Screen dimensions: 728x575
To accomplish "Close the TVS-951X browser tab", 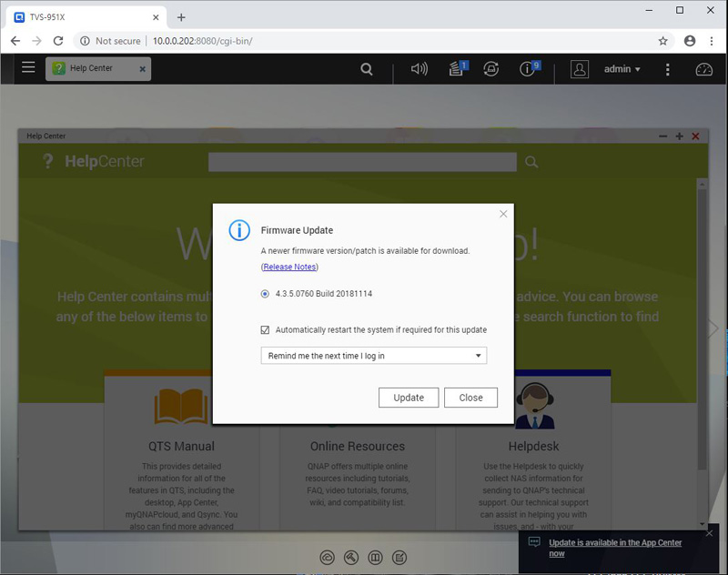I will coord(156,17).
